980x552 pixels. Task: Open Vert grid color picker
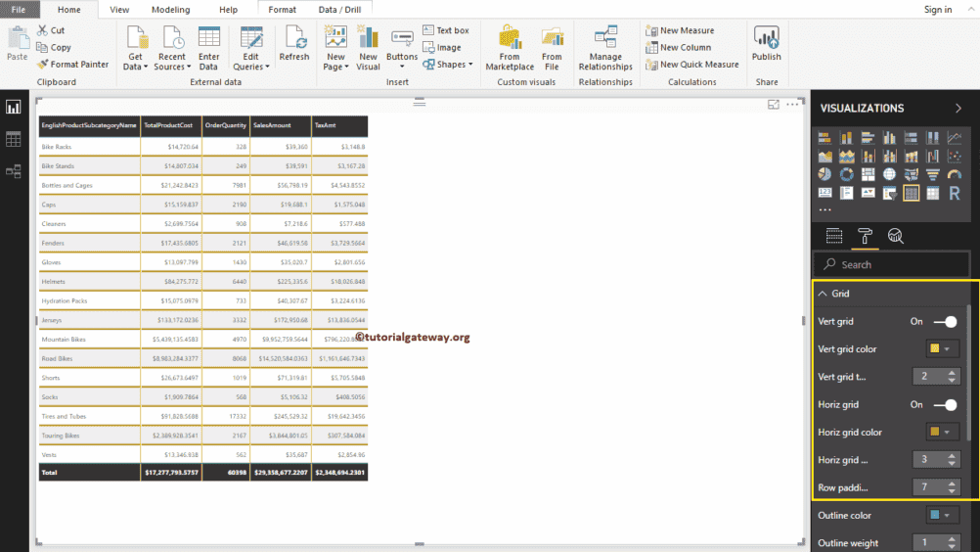pos(941,348)
